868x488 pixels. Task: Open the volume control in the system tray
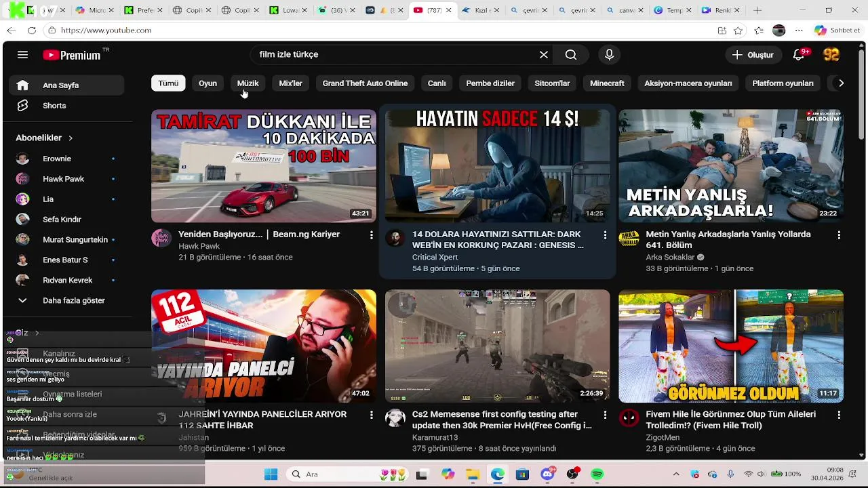click(x=761, y=474)
